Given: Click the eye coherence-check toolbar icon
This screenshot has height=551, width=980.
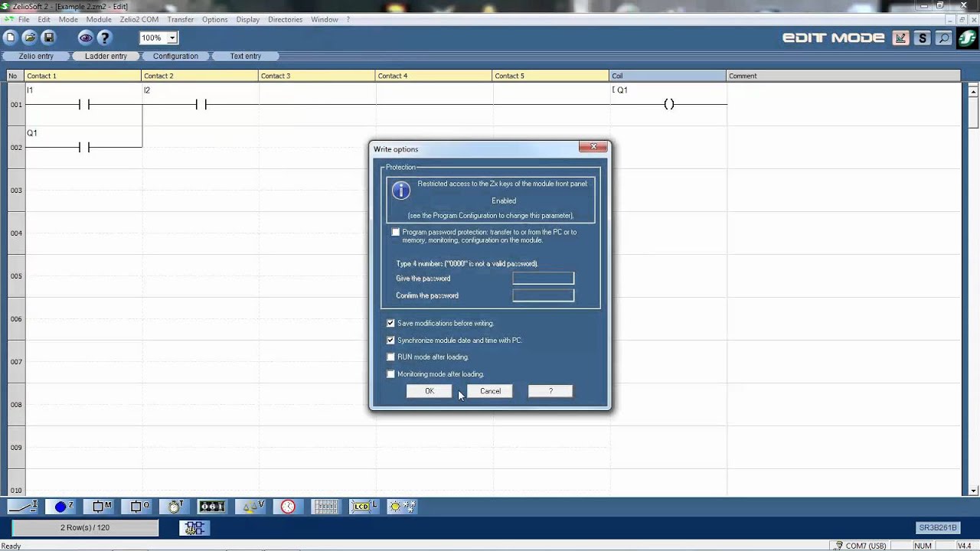Looking at the screenshot, I should coord(86,37).
